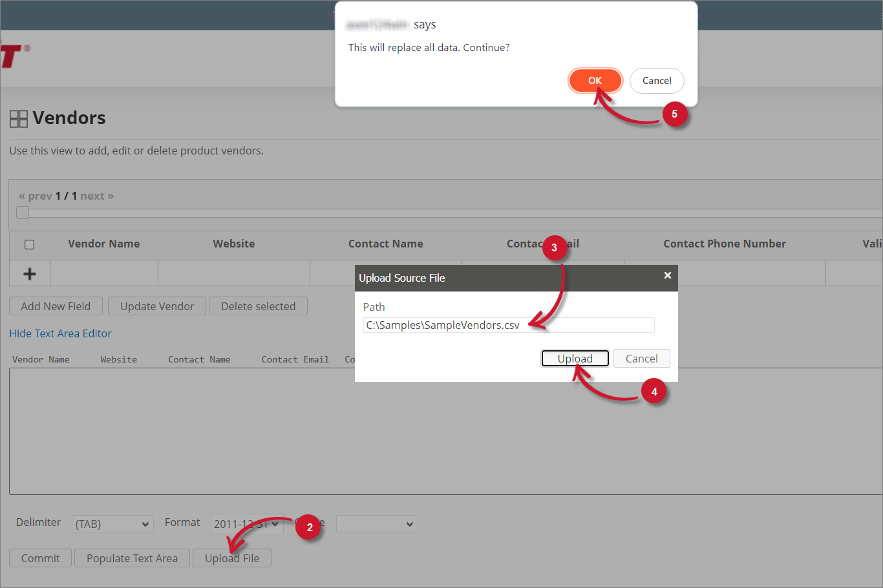
Task: Click the pagination slider handle
Action: (23, 213)
